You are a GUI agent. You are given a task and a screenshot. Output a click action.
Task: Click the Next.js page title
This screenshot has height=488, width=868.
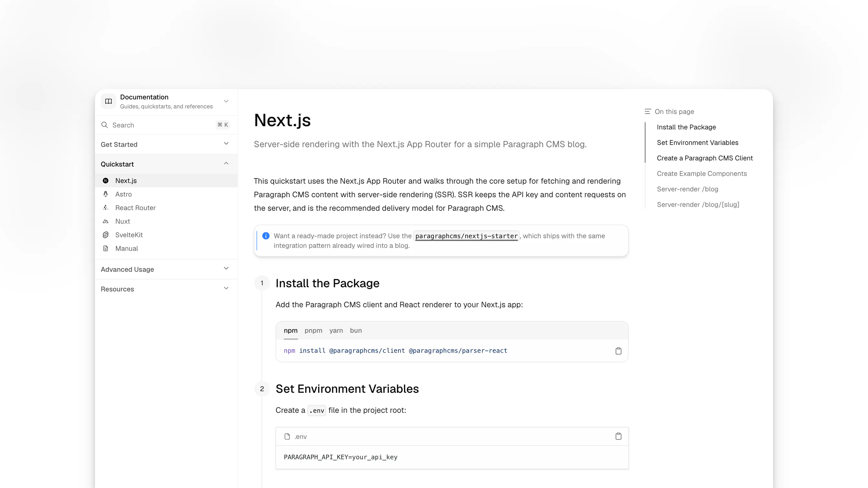tap(282, 120)
